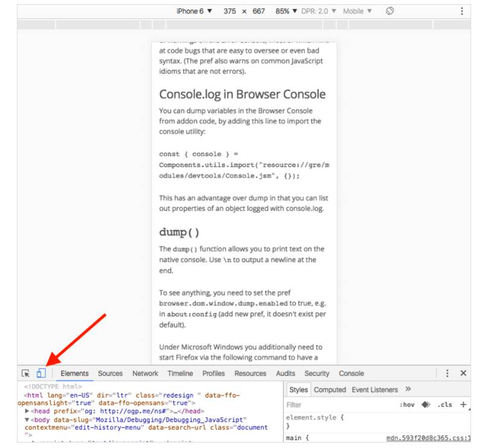488x448 pixels.
Task: Toggle the device toolbar icon
Action: (41, 373)
